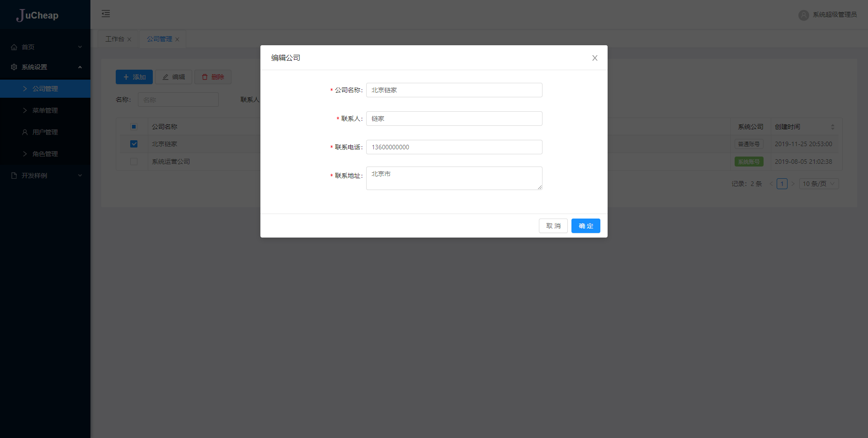Collapse the sidebar with the hamburger icon
868x438 pixels.
[106, 14]
